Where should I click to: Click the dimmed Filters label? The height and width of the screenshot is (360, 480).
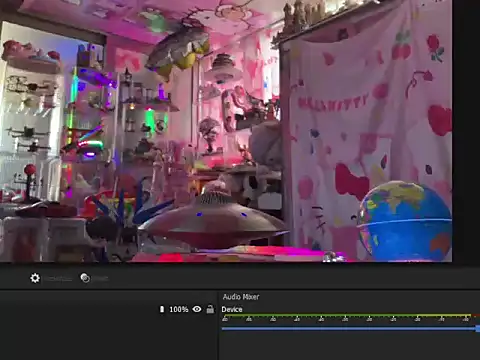tap(100, 278)
